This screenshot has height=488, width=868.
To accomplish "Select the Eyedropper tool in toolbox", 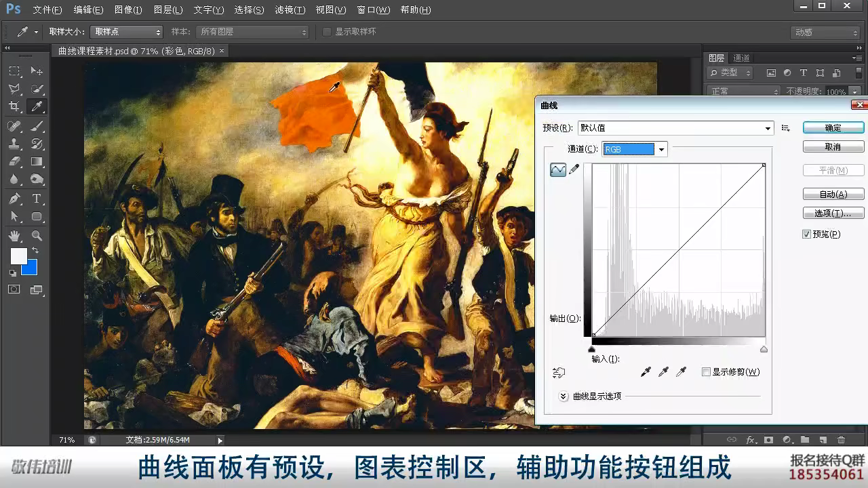I will pos(37,106).
